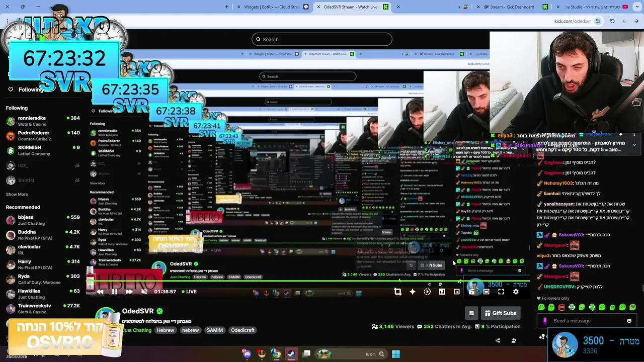The height and width of the screenshot is (362, 644).
Task: Go back using the browser back arrow
Action: pos(636,21)
